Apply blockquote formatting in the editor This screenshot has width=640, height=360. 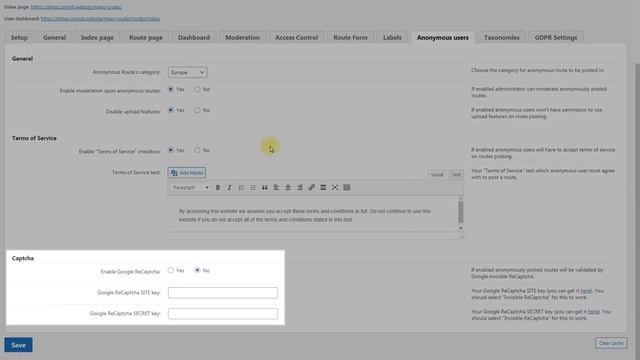point(264,187)
